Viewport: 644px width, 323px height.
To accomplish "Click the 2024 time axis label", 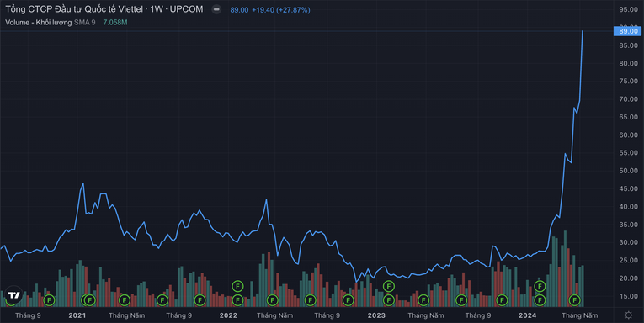I will tap(527, 315).
